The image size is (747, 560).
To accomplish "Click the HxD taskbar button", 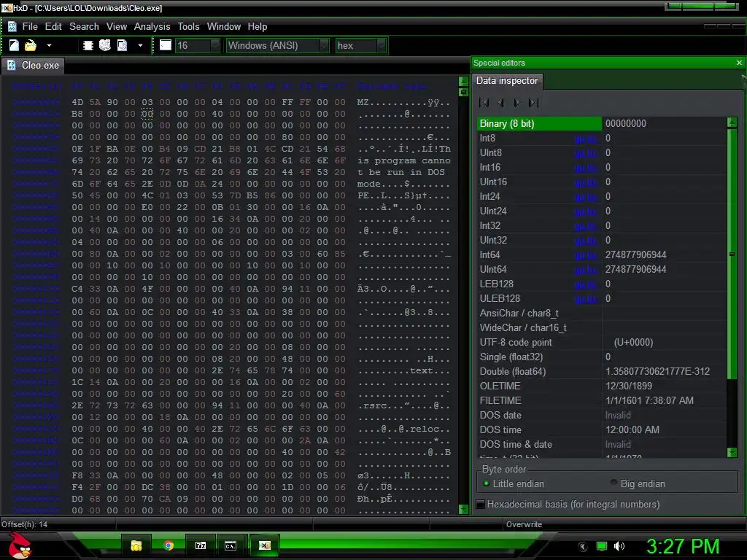I will [264, 545].
